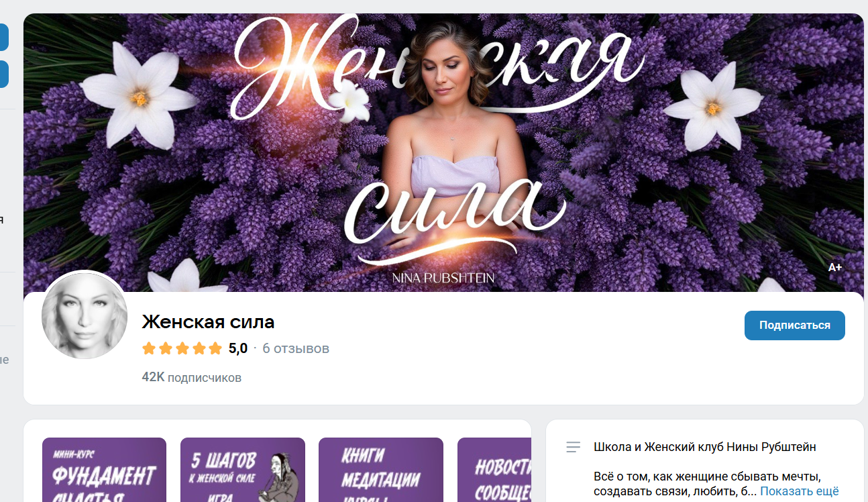Click the lower blue sidebar button
The width and height of the screenshot is (868, 502).
click(4, 74)
